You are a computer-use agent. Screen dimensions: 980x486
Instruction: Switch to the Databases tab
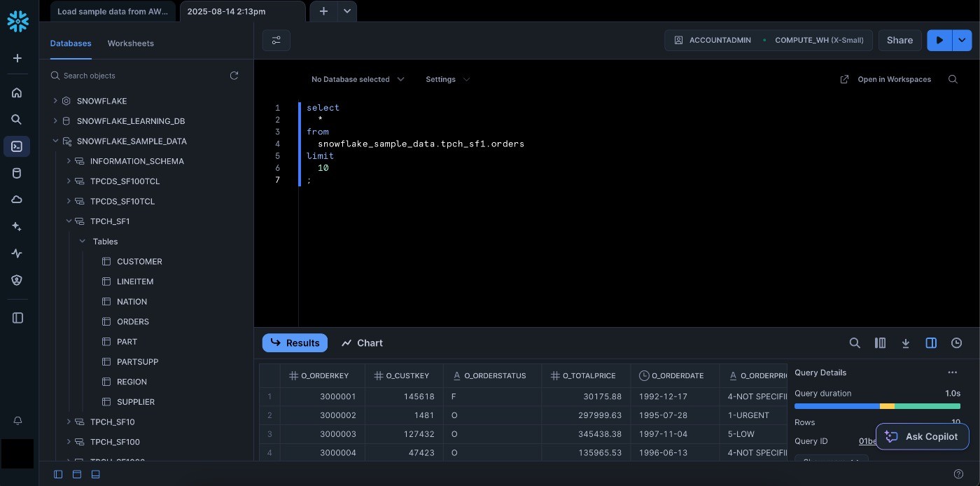[x=71, y=43]
